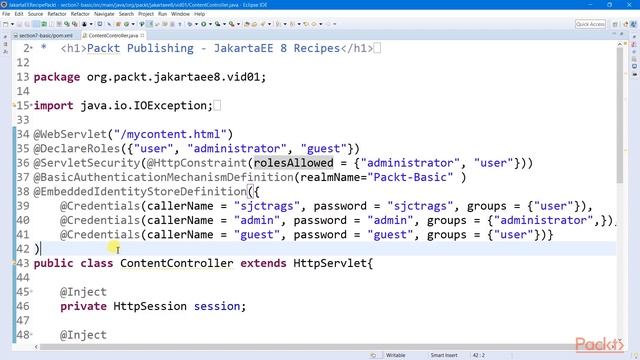The image size is (640, 360).
Task: Open the Search menu
Action: coord(126,14)
